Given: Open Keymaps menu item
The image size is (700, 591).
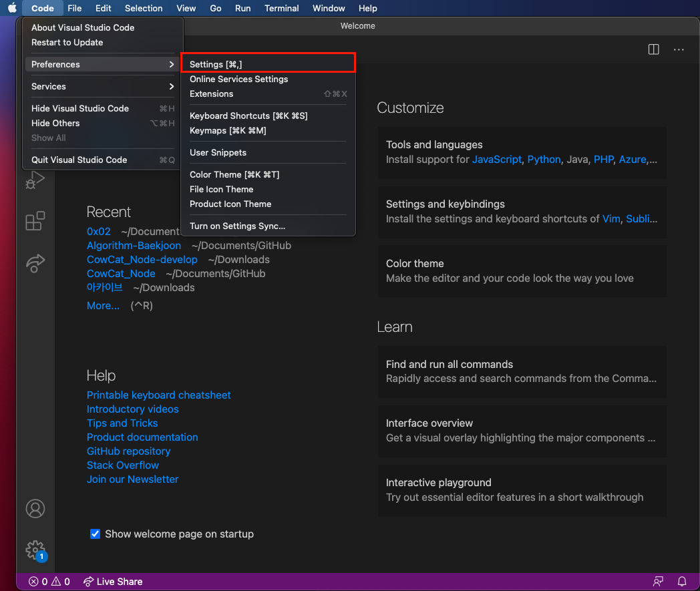Looking at the screenshot, I should click(x=268, y=130).
